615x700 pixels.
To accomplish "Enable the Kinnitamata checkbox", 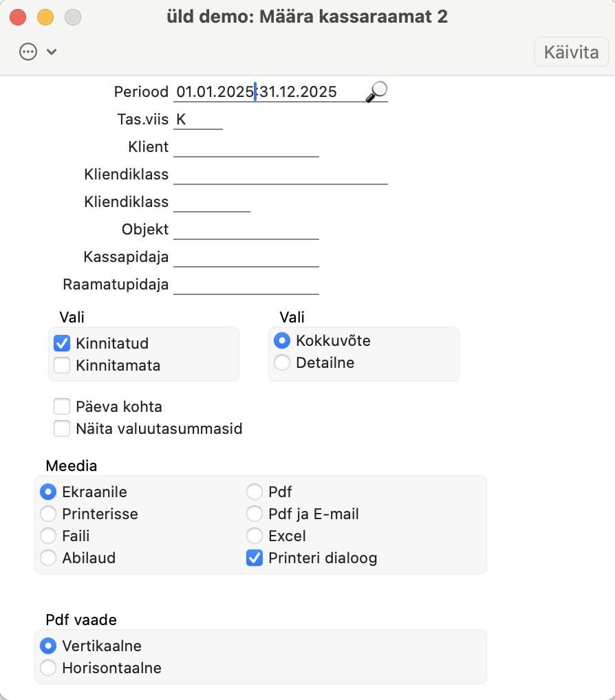I will (62, 365).
